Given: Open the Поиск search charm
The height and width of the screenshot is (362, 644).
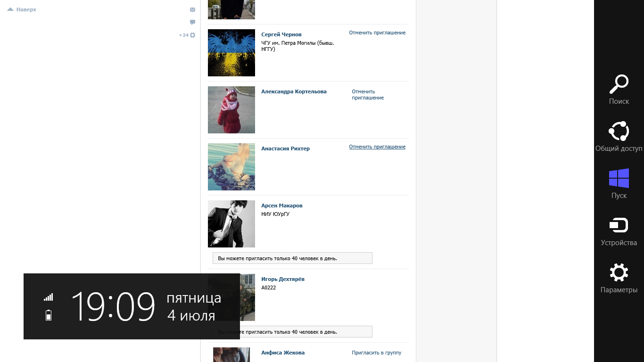Looking at the screenshot, I should coord(619,90).
